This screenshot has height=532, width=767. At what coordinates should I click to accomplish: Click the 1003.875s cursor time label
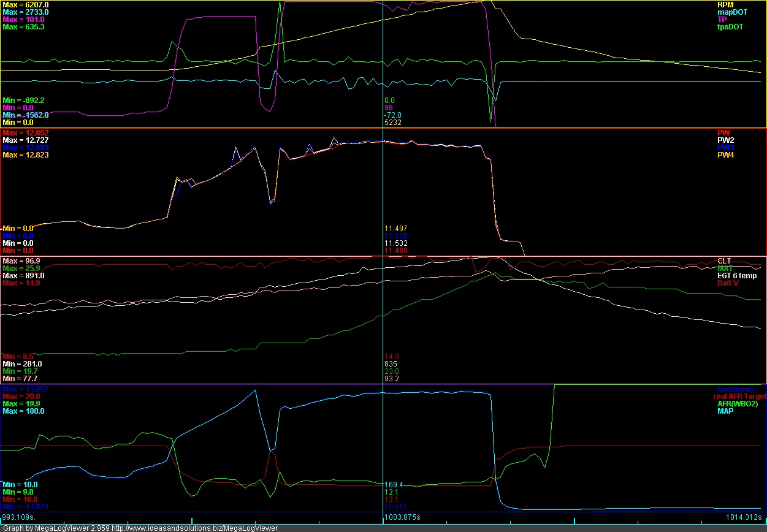tap(402, 517)
